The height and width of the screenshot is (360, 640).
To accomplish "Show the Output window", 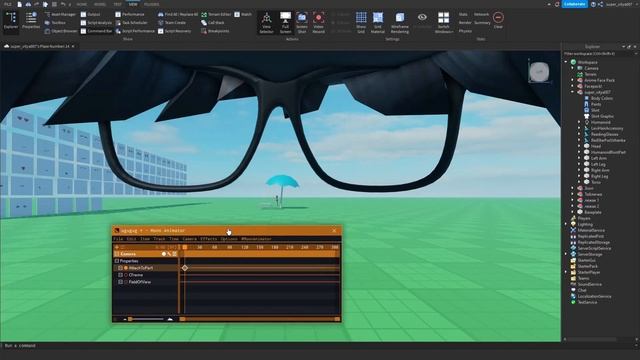I will pyautogui.click(x=91, y=14).
